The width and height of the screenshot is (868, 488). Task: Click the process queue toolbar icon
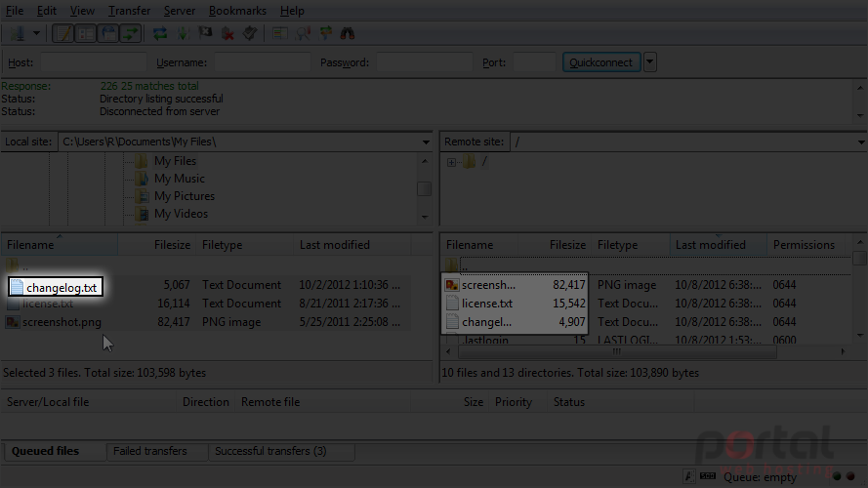(183, 34)
